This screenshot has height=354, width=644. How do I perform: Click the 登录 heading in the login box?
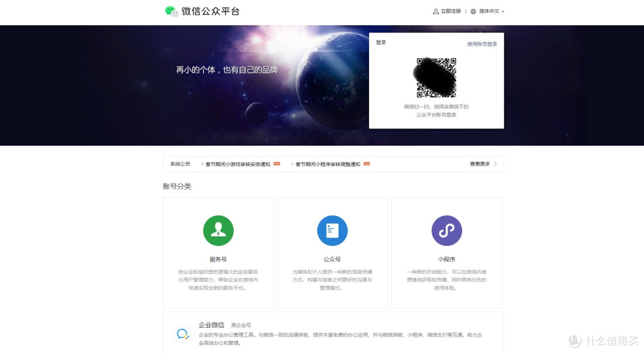[380, 42]
